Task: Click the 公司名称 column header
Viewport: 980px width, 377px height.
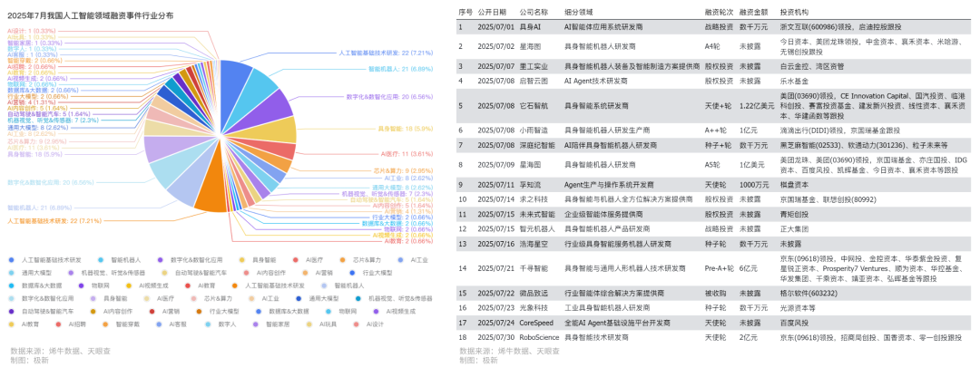Action: pyautogui.click(x=534, y=12)
